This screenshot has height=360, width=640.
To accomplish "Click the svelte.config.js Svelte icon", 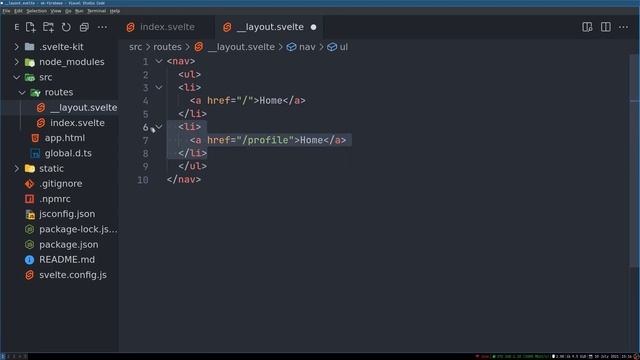I will pyautogui.click(x=29, y=275).
